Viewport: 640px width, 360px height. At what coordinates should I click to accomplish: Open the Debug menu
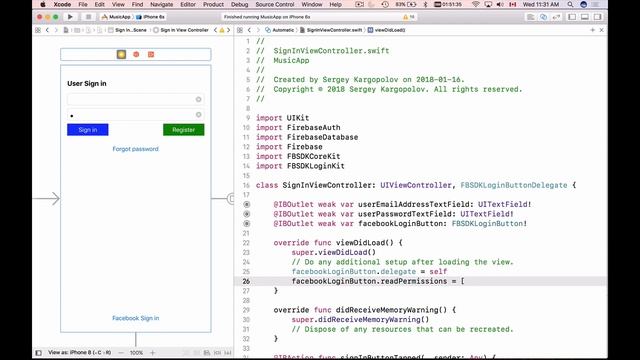(240, 4)
